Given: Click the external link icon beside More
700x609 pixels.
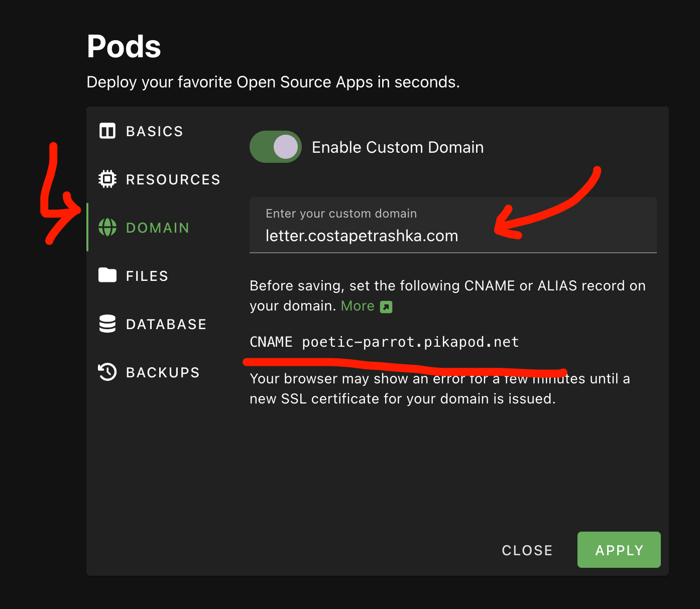Looking at the screenshot, I should tap(386, 307).
